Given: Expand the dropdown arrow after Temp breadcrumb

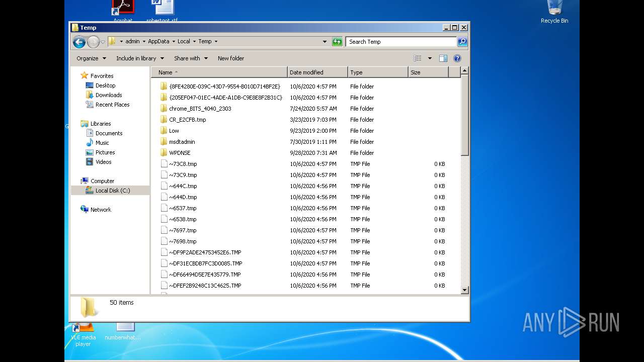Looking at the screenshot, I should [x=216, y=42].
